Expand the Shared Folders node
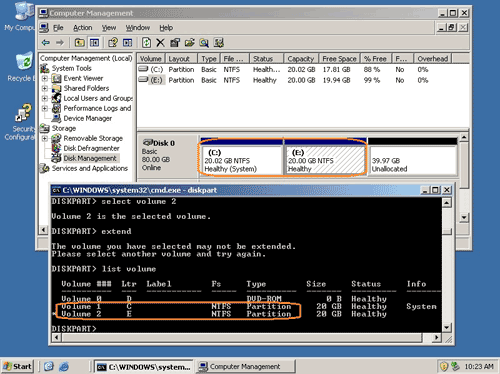 click(x=45, y=88)
